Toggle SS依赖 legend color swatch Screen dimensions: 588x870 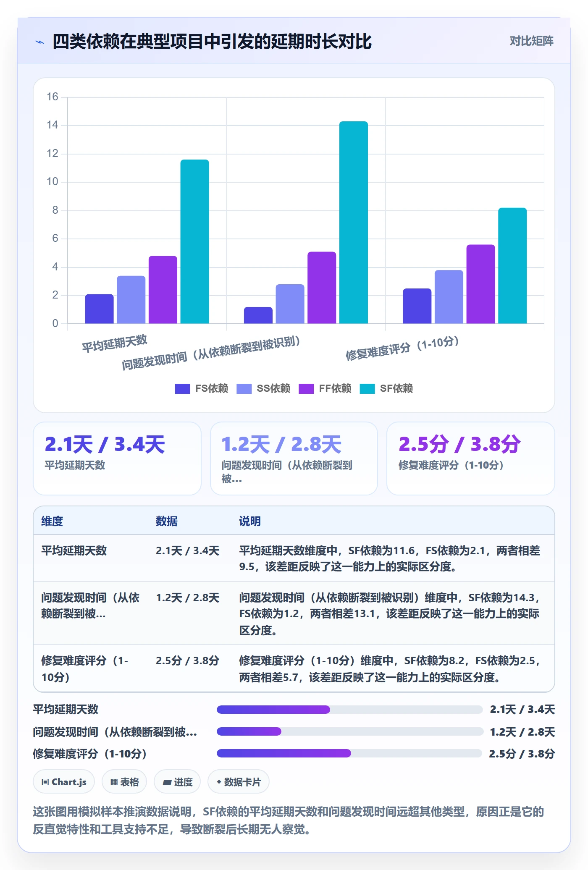coord(244,389)
